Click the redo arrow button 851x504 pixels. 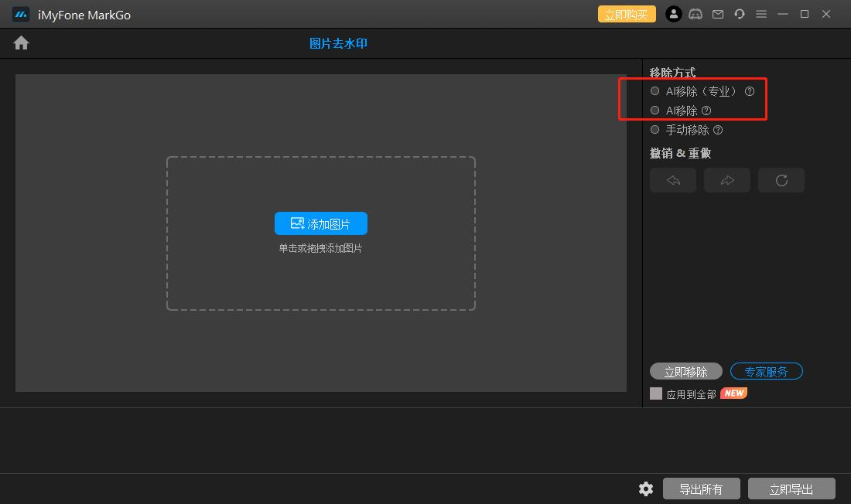point(727,180)
